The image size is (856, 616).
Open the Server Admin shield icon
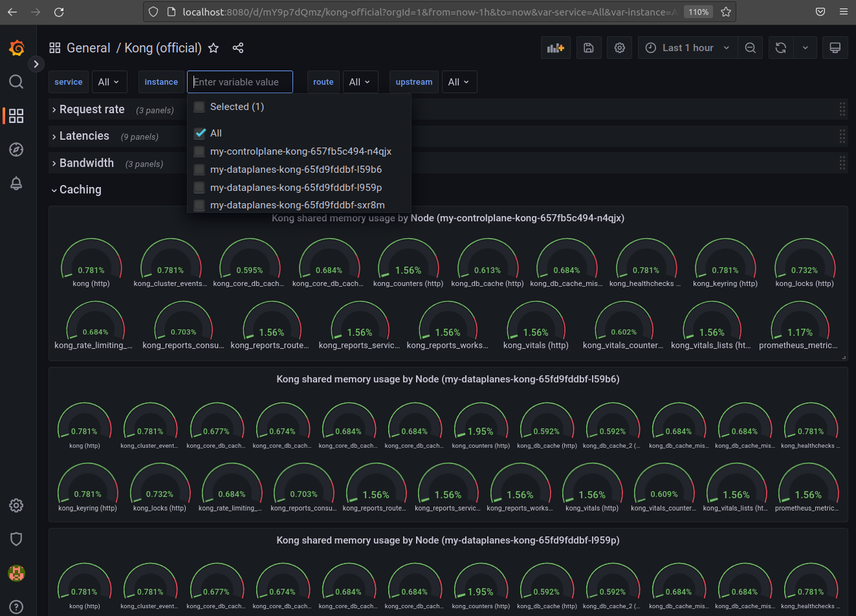16,539
